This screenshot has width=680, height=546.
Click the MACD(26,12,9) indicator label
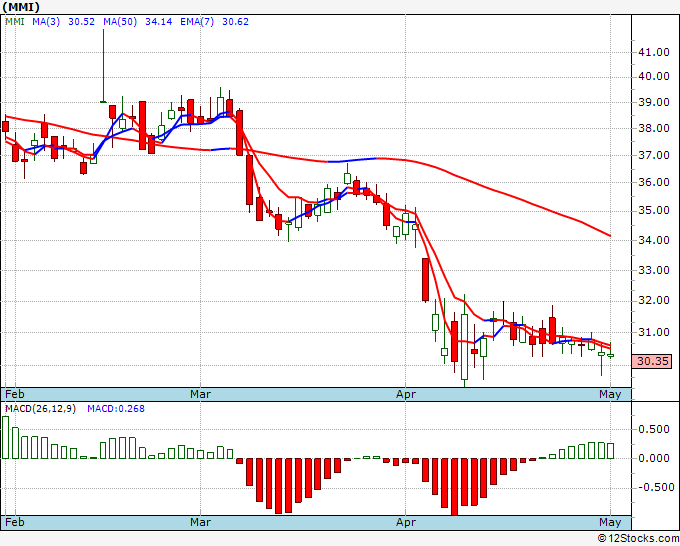[x=40, y=409]
